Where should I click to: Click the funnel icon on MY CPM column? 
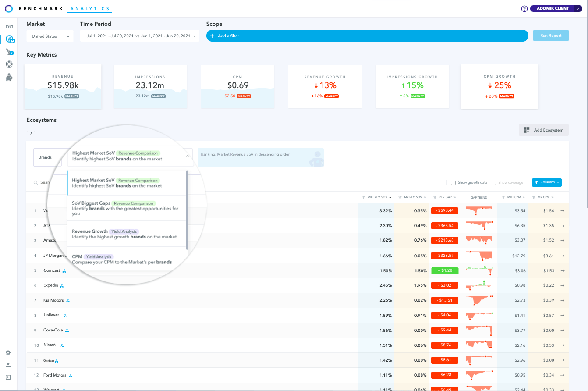tap(534, 197)
